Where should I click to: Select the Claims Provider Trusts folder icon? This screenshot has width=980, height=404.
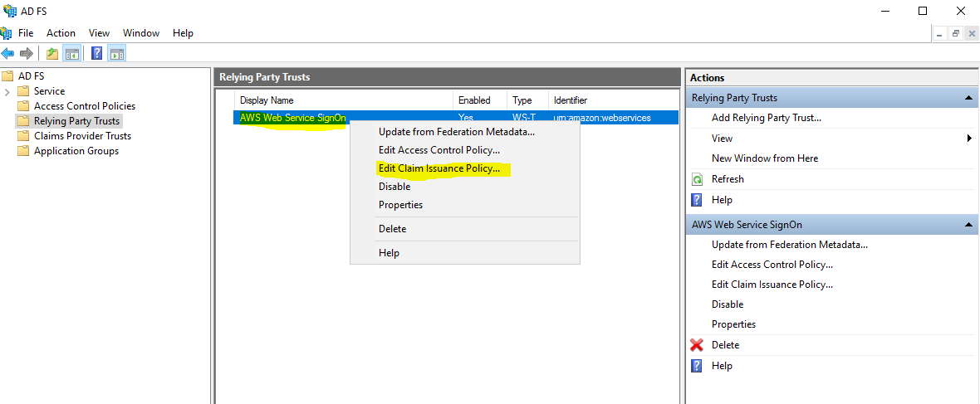23,136
